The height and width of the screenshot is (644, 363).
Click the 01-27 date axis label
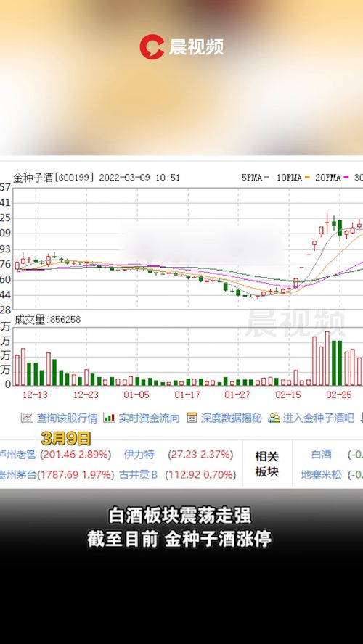pos(237,395)
